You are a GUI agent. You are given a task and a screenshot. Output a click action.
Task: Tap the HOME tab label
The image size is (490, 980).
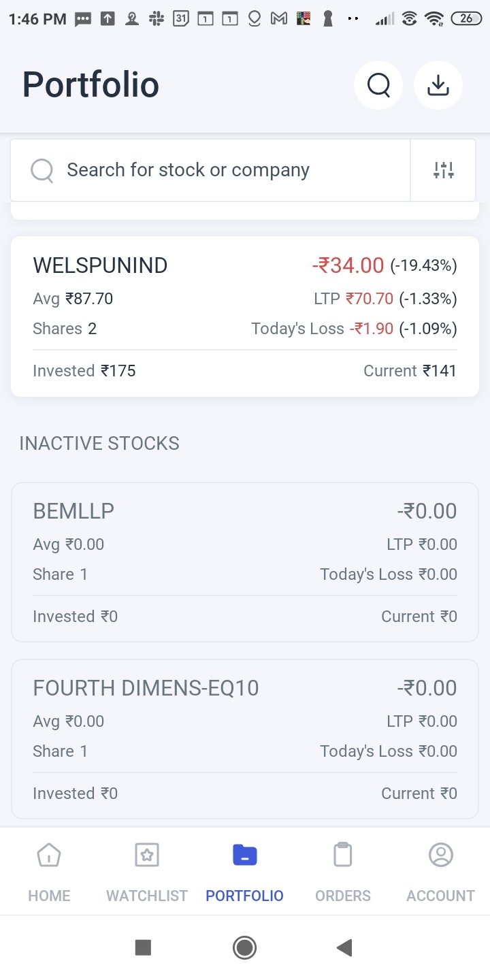[49, 896]
